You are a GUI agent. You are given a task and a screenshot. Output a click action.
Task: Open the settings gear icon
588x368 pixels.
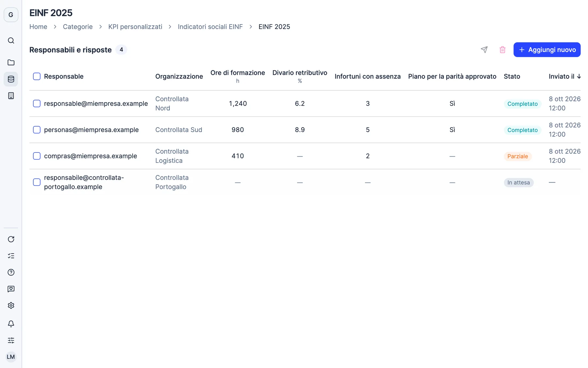[x=11, y=306]
